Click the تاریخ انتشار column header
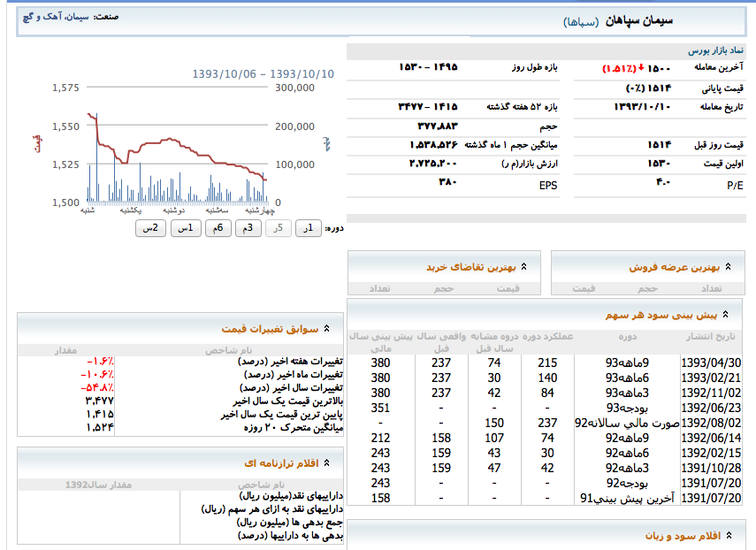The height and width of the screenshot is (550, 756). tap(711, 337)
